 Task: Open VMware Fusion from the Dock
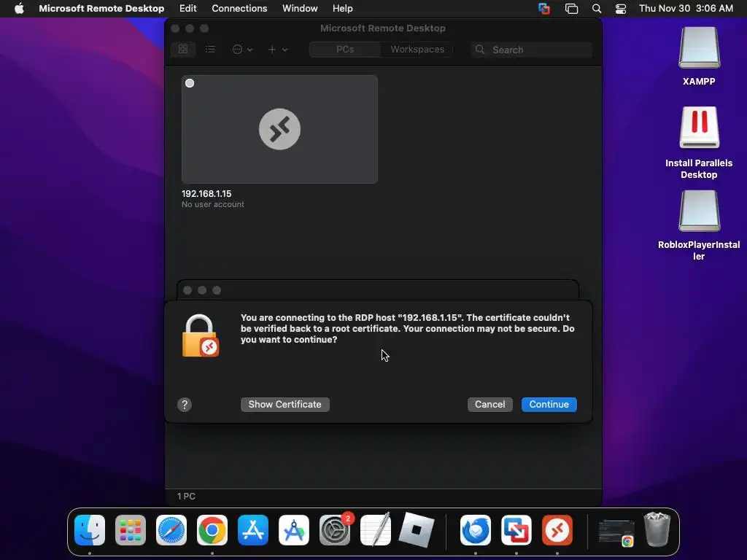point(516,530)
